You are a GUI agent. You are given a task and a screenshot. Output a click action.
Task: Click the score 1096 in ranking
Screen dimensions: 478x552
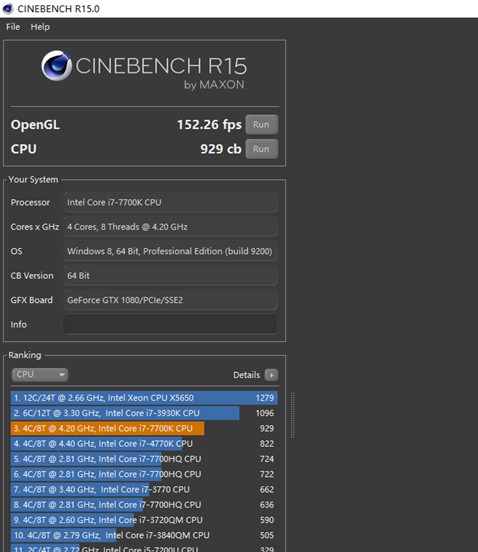point(265,413)
